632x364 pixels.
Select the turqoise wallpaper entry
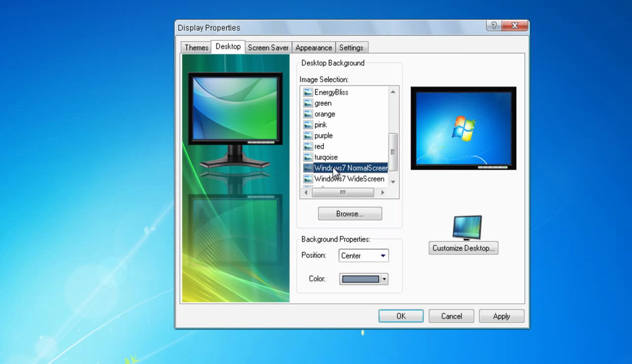coord(326,157)
